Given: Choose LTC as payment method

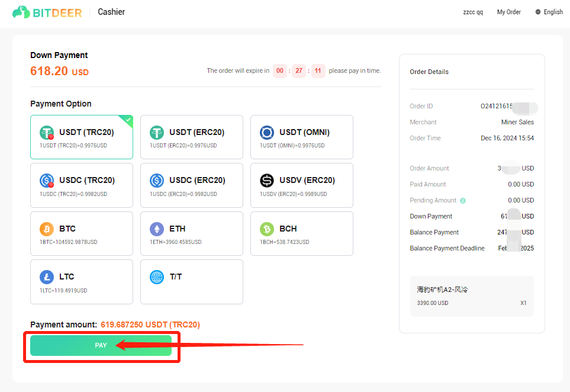Looking at the screenshot, I should tap(82, 282).
